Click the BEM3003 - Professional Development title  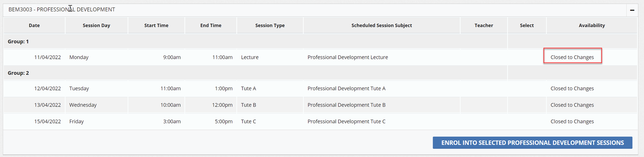[62, 9]
